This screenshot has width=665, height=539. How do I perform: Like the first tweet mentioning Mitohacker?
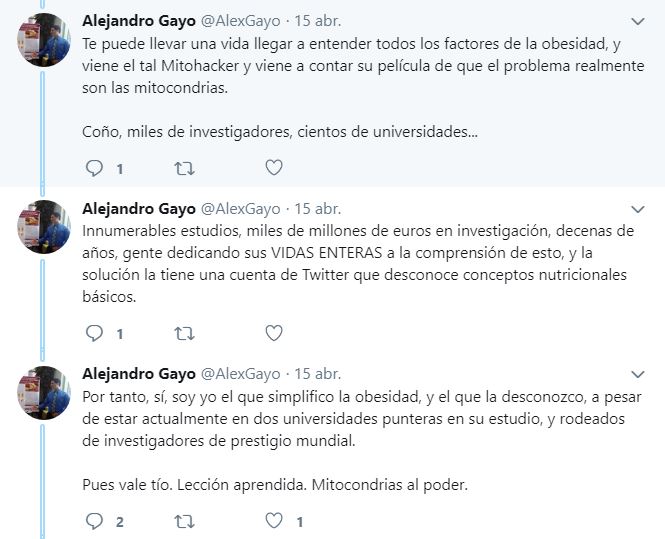pos(273,168)
